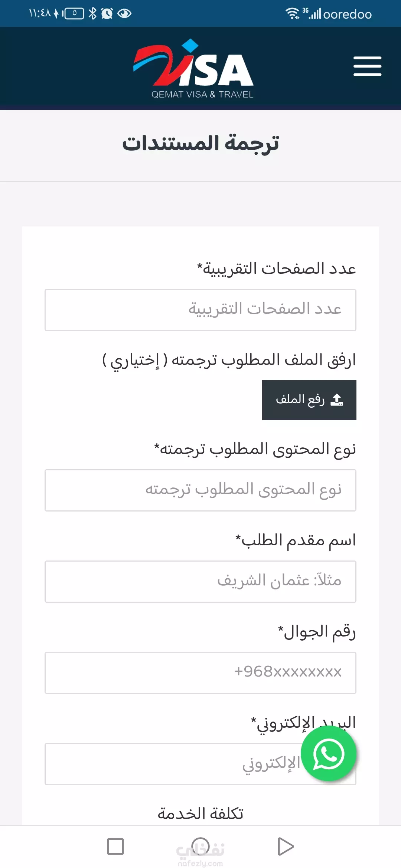Tap the mobile number field +968
The width and height of the screenshot is (401, 868).
click(x=200, y=673)
